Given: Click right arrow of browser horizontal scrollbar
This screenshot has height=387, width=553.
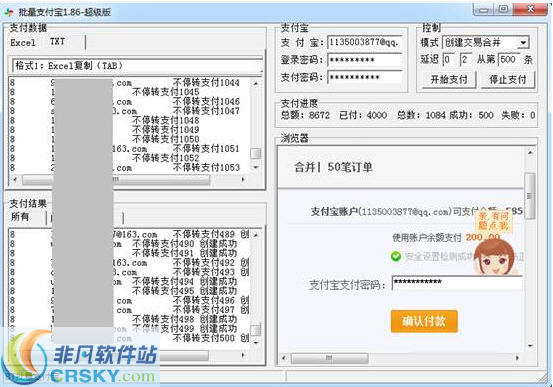Looking at the screenshot, I should click(517, 358).
